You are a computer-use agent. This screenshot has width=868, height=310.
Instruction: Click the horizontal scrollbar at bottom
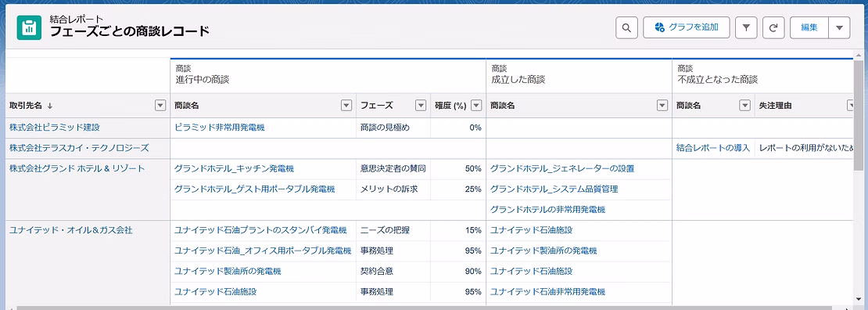pyautogui.click(x=424, y=307)
